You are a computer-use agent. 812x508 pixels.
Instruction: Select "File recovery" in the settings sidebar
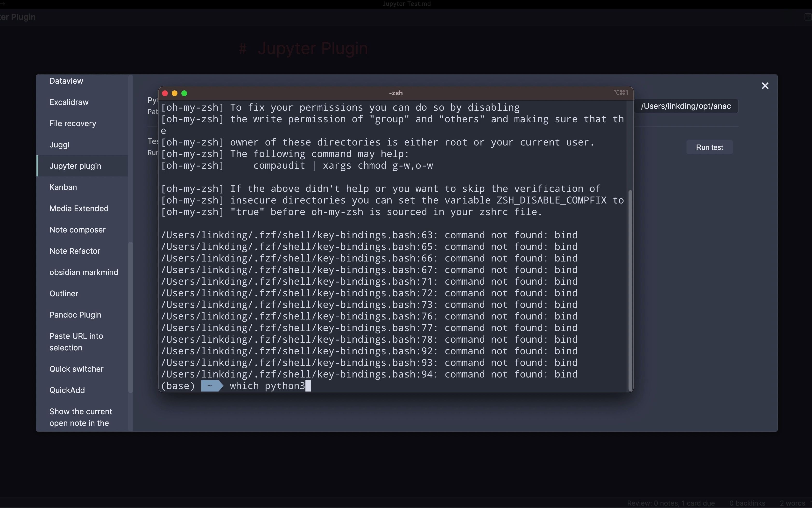[72, 123]
